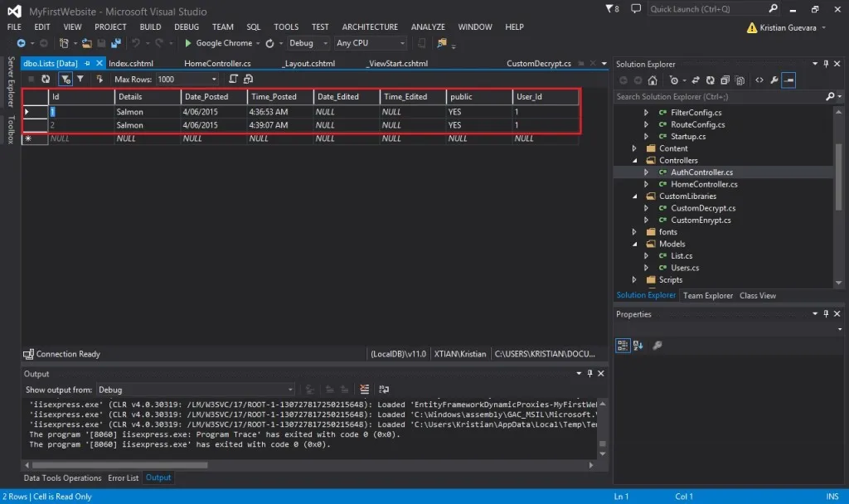Click the Output panel horizontal scrollbar thumb

pyautogui.click(x=119, y=465)
